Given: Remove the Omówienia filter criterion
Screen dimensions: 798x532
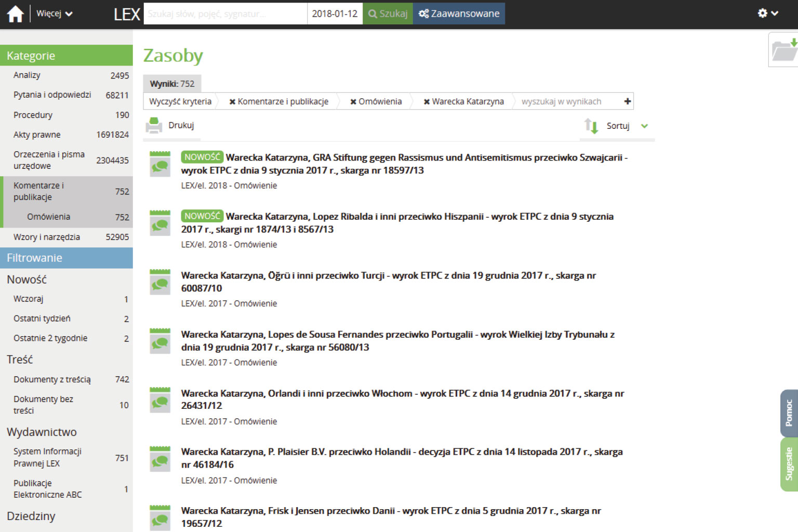Looking at the screenshot, I should click(x=353, y=102).
